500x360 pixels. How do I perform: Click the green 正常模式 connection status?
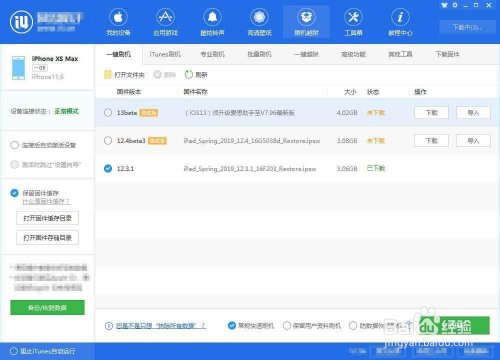tap(66, 111)
